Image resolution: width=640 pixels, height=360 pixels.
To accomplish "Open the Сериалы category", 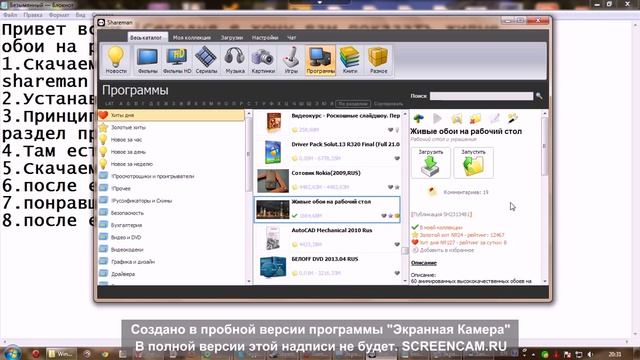I will click(206, 60).
